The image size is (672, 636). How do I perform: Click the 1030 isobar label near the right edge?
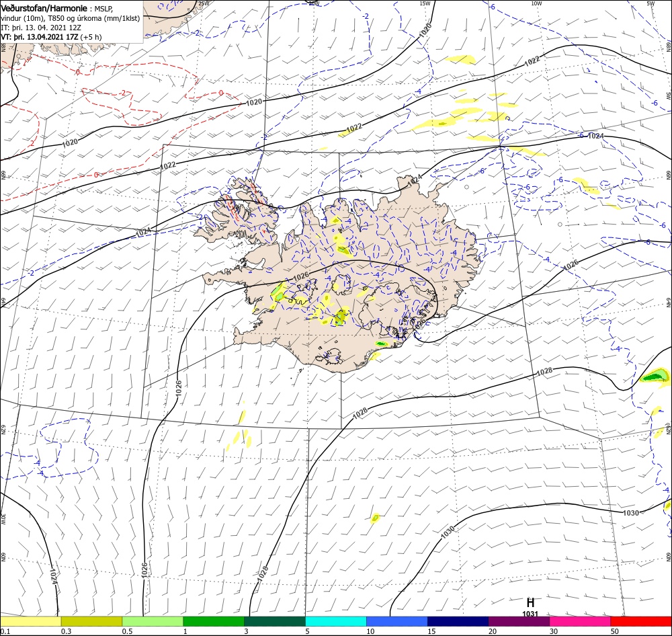630,513
